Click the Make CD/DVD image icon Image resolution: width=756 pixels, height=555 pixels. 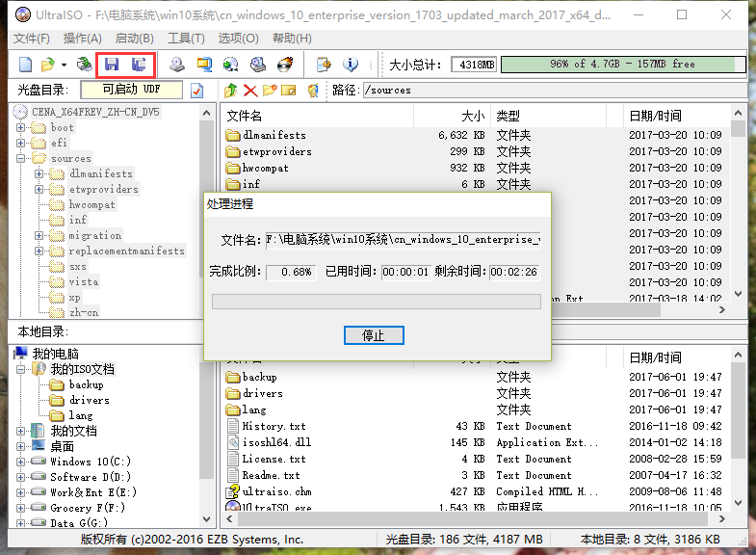pyautogui.click(x=177, y=65)
